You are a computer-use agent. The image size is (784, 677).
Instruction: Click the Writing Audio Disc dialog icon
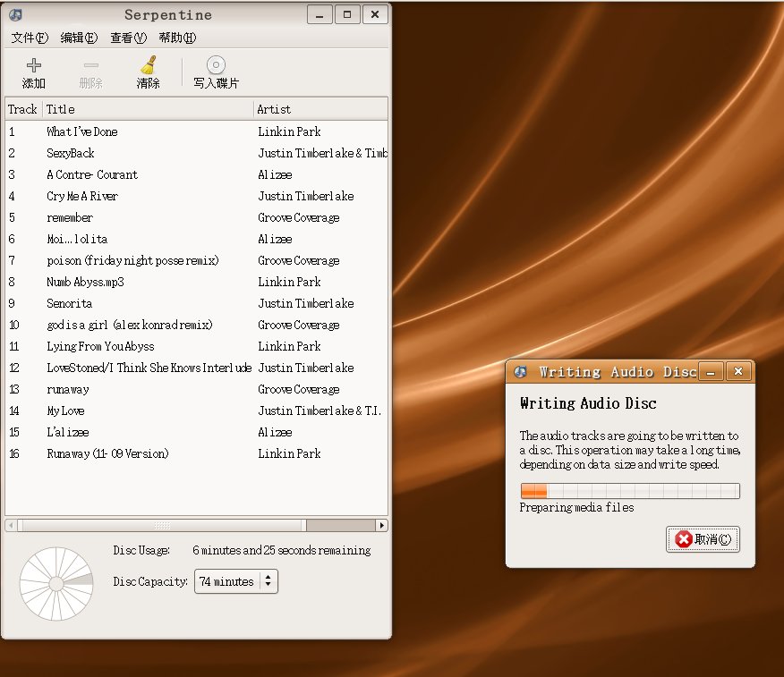519,371
